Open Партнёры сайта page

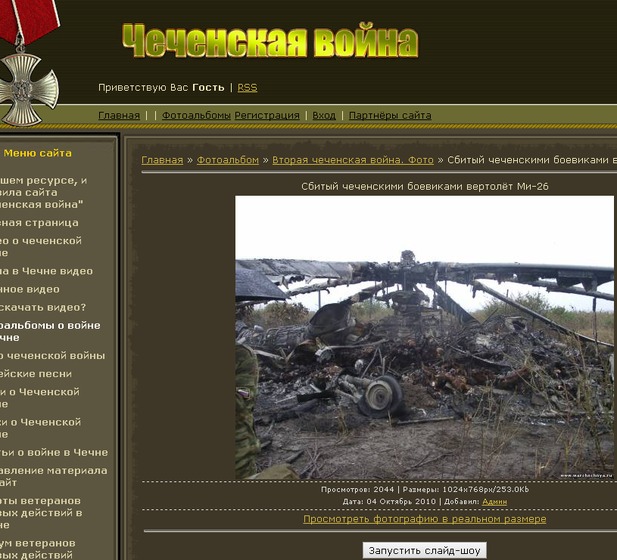pos(390,116)
